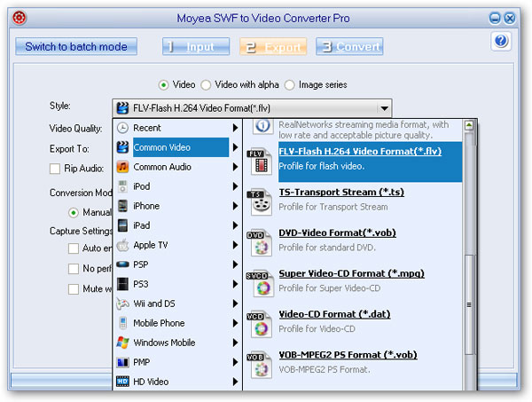Click the Common Video clapperboard icon
532x402 pixels.
122,147
